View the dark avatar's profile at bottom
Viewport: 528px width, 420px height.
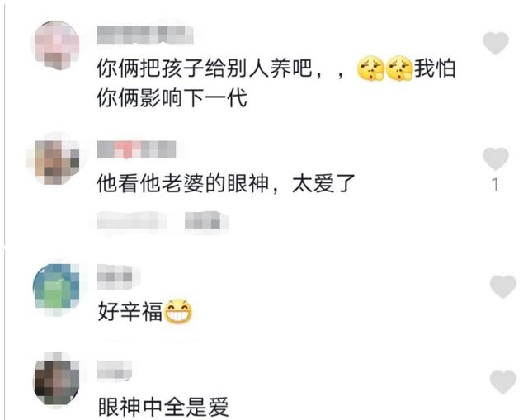pyautogui.click(x=57, y=381)
